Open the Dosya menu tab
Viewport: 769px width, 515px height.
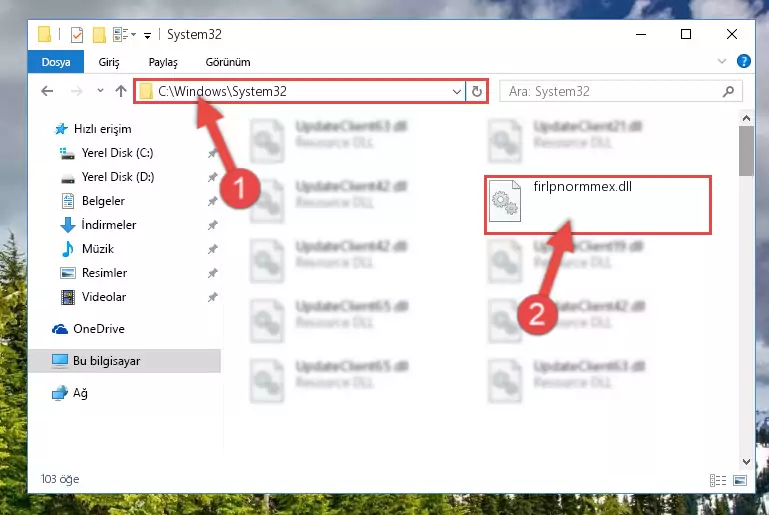tap(56, 62)
